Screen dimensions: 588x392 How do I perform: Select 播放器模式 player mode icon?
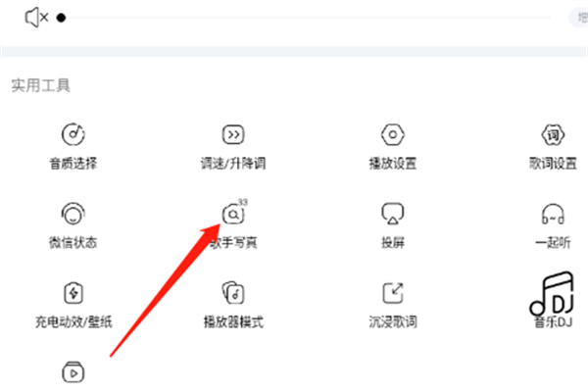pos(233,293)
